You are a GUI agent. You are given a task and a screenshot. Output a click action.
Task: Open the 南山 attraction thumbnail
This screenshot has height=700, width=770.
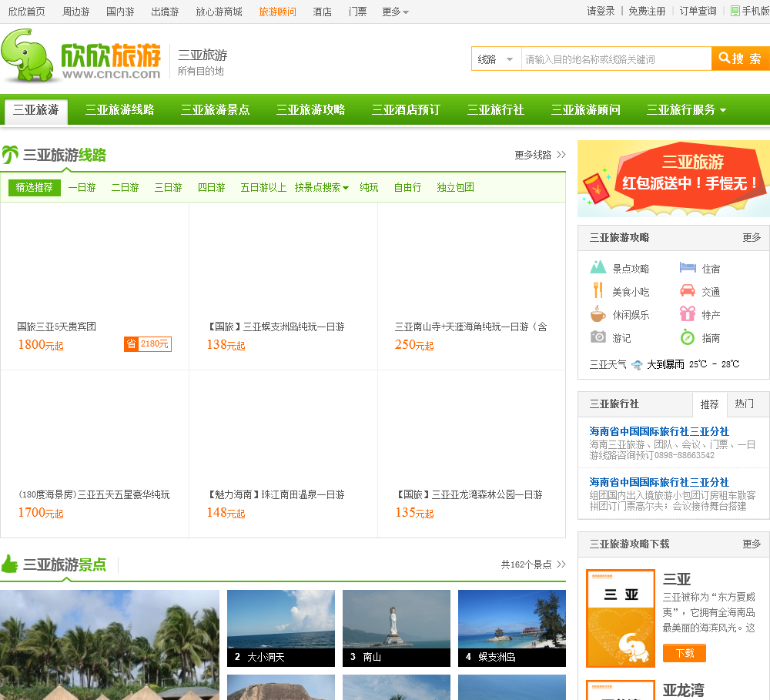click(x=396, y=628)
